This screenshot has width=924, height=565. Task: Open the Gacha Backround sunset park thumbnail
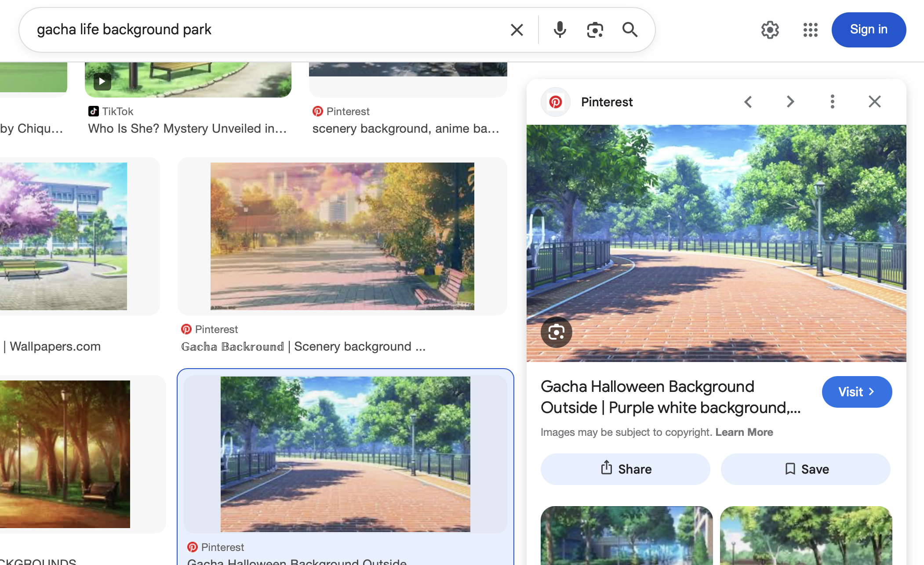pos(342,236)
